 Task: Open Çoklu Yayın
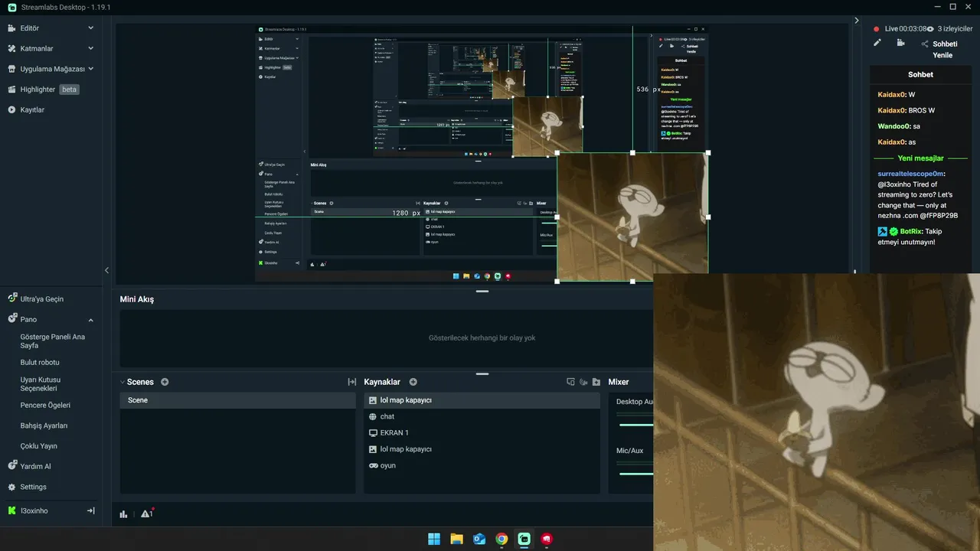tap(39, 446)
